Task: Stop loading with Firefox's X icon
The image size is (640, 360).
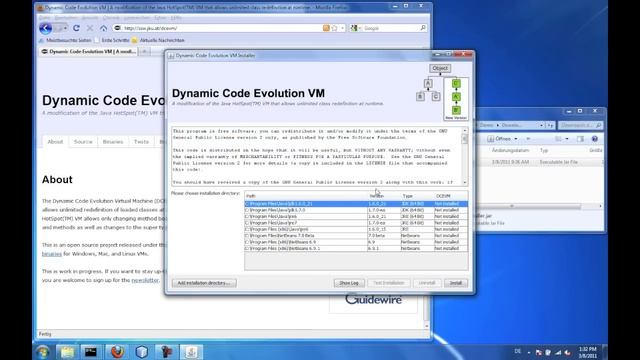Action: [90, 28]
